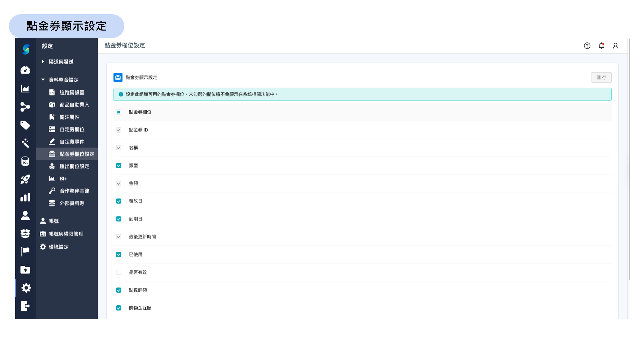
Task: Click the rocket icon in sidebar
Action: 25,179
